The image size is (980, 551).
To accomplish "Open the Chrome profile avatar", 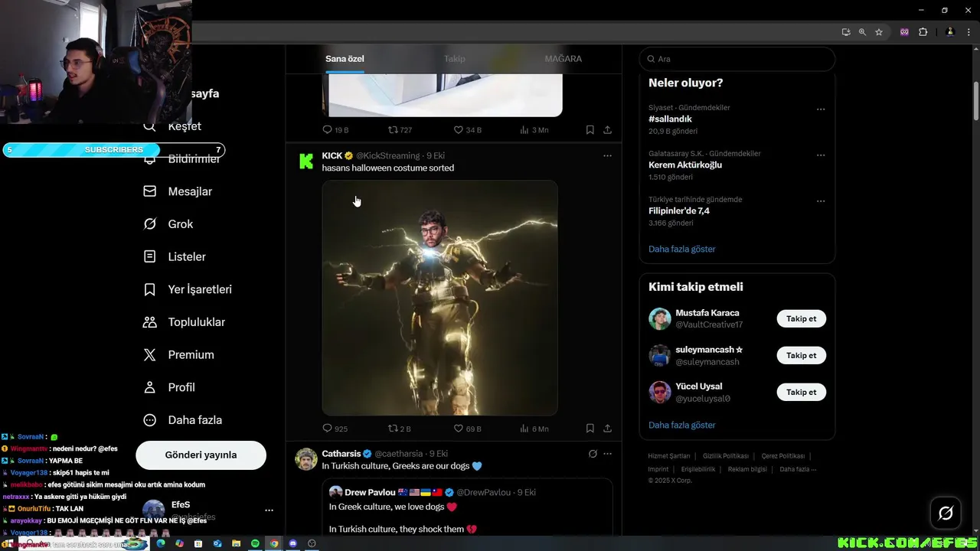I will click(x=950, y=32).
